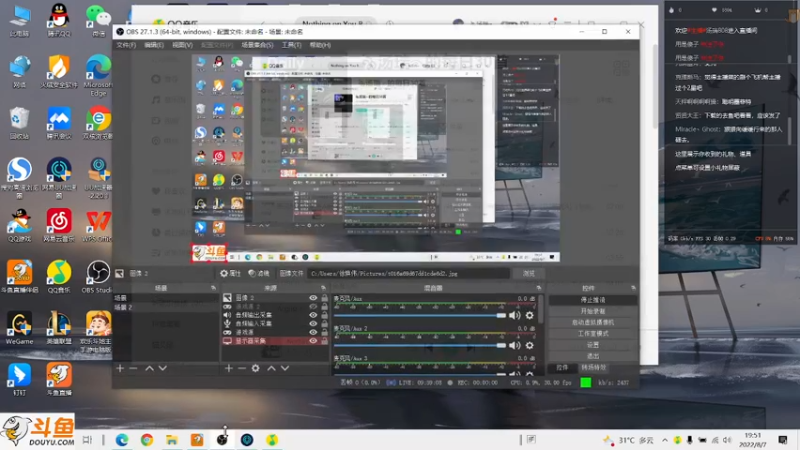Toggle lock on 音频输出采集 source

coord(324,315)
